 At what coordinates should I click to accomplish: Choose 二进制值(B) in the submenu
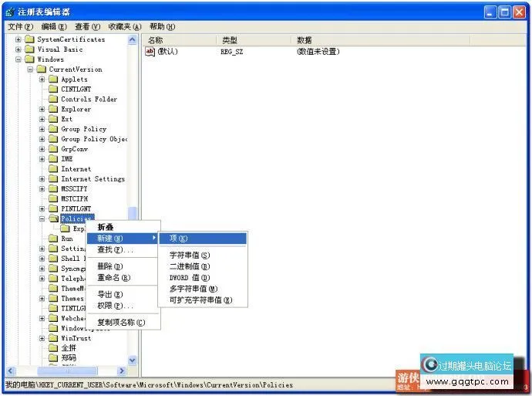pos(203,266)
